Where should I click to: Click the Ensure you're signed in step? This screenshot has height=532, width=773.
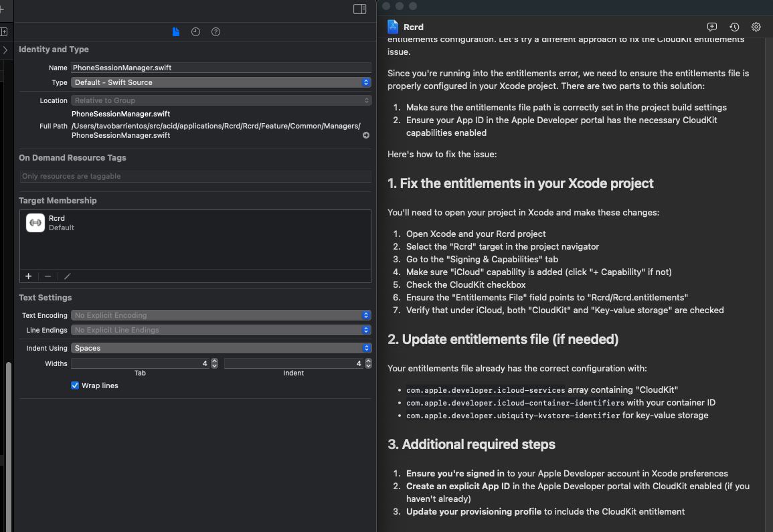(567, 473)
